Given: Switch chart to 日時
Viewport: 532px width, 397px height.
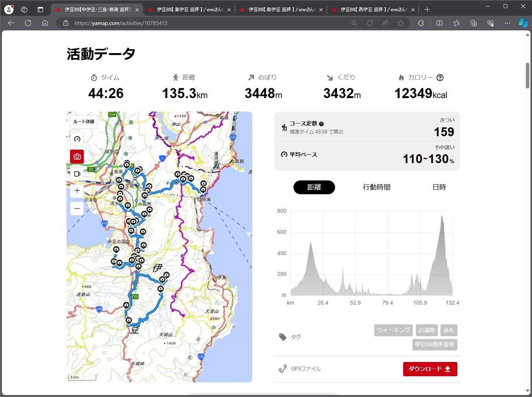Looking at the screenshot, I should (x=439, y=187).
